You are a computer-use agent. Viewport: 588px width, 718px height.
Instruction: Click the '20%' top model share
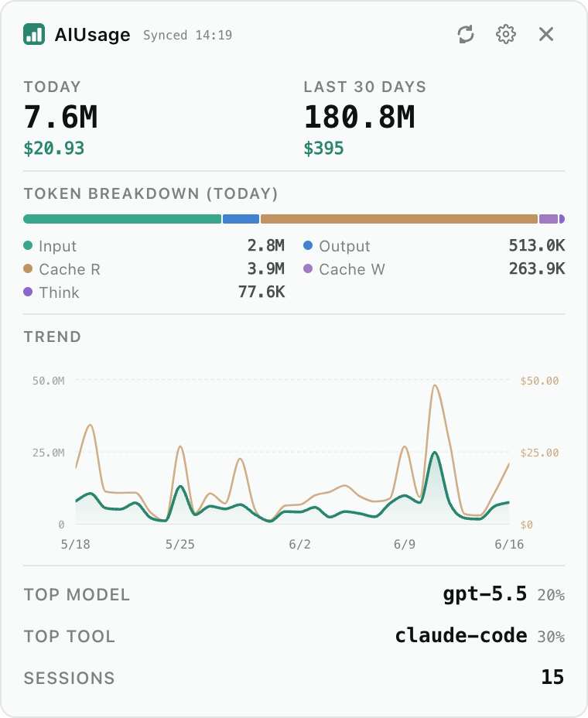(x=551, y=595)
